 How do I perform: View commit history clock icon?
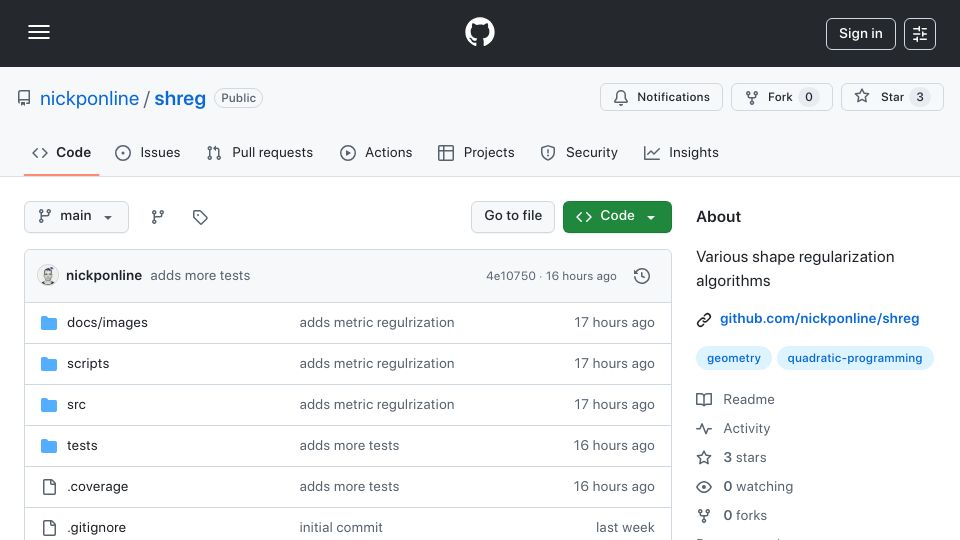[642, 276]
